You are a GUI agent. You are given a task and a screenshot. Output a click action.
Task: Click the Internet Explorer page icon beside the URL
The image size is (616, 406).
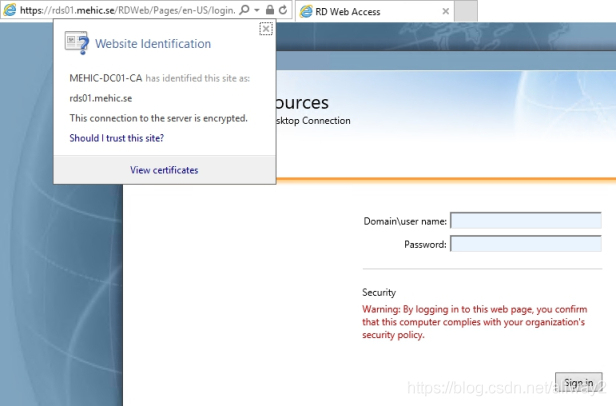[x=9, y=9]
